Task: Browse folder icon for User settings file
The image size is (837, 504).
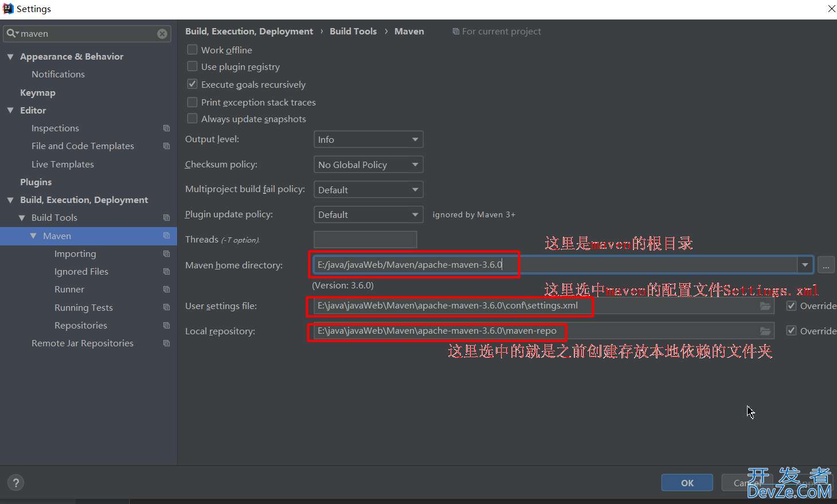Action: [x=765, y=306]
